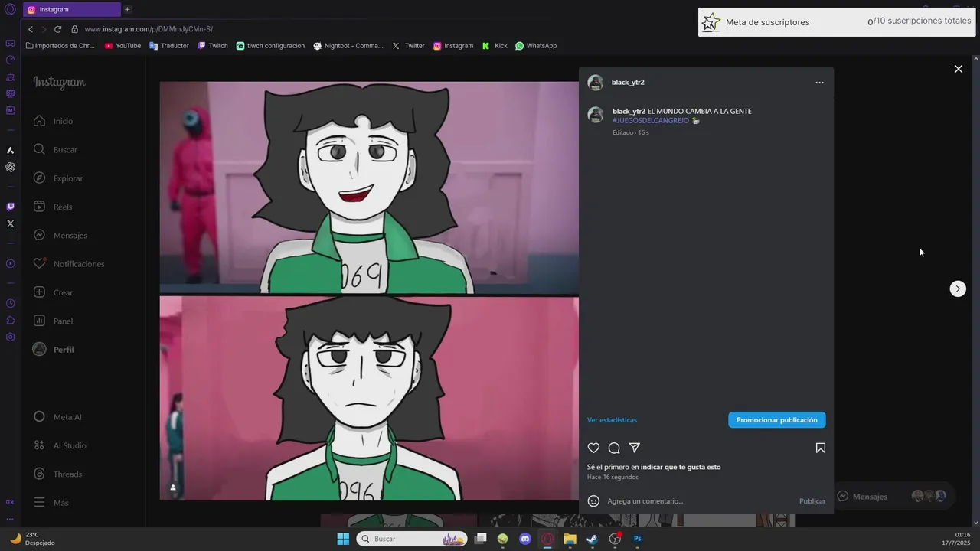
Task: Open the emoji picker in the comment box
Action: [593, 501]
